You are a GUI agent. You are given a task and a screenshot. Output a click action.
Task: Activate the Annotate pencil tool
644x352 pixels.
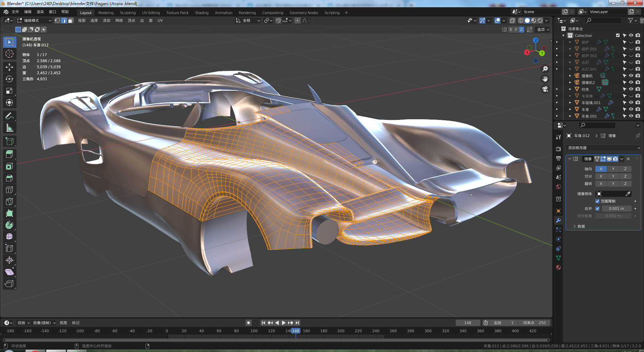(x=9, y=116)
